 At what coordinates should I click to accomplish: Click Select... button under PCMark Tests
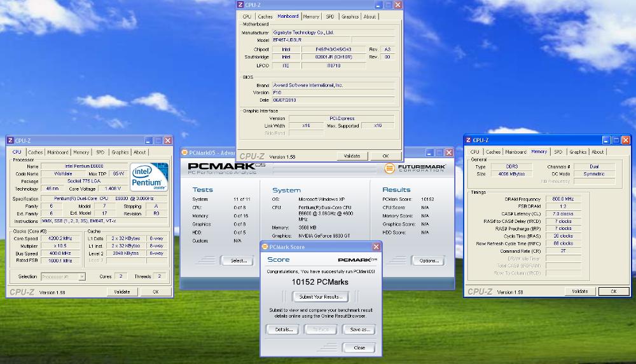[x=238, y=260]
